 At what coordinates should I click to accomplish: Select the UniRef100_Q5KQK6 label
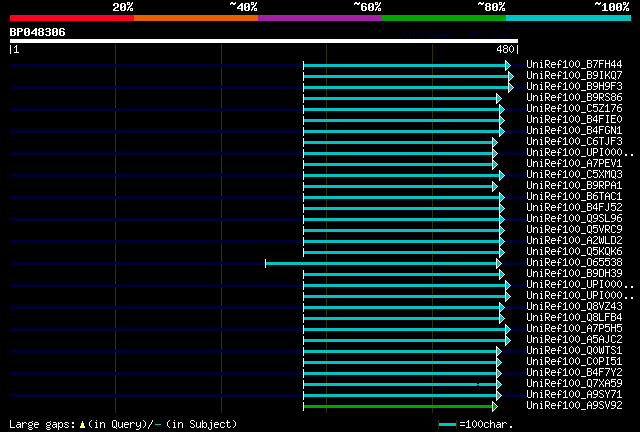click(x=574, y=252)
